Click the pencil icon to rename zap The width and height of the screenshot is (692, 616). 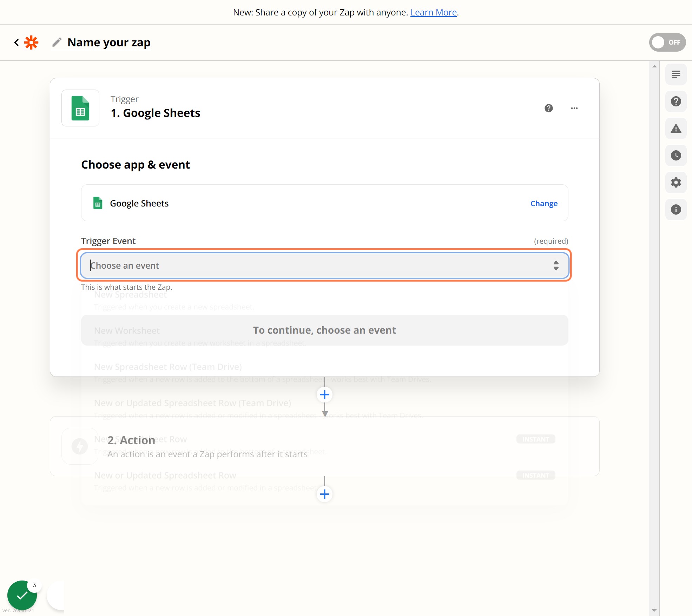[x=57, y=42]
